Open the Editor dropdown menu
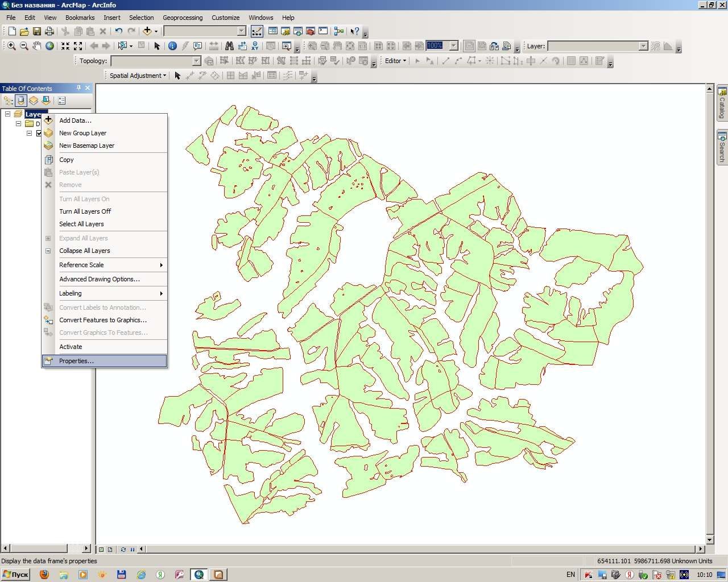 pyautogui.click(x=395, y=61)
